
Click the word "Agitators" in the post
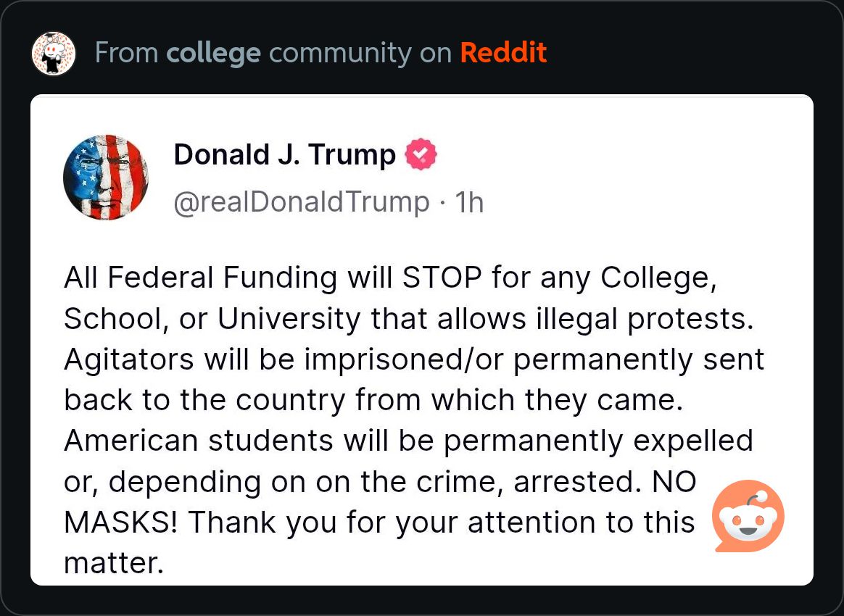(x=128, y=360)
